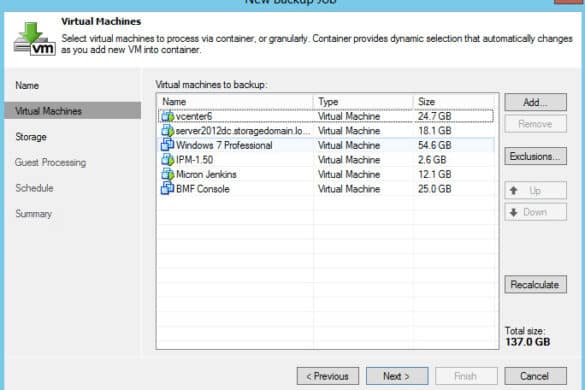The width and height of the screenshot is (585, 390).
Task: Open the Exclusions... settings
Action: [x=535, y=156]
